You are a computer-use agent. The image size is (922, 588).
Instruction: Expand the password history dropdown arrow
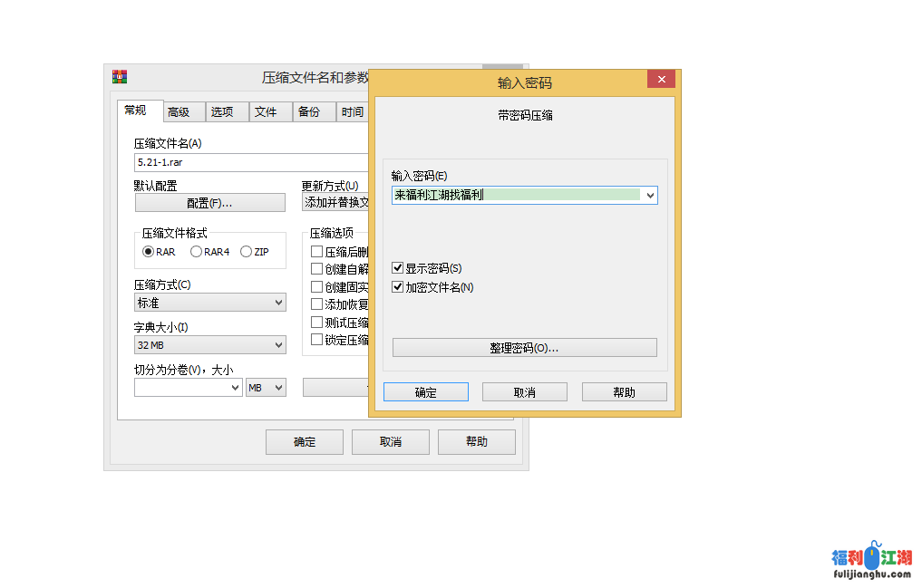point(650,195)
